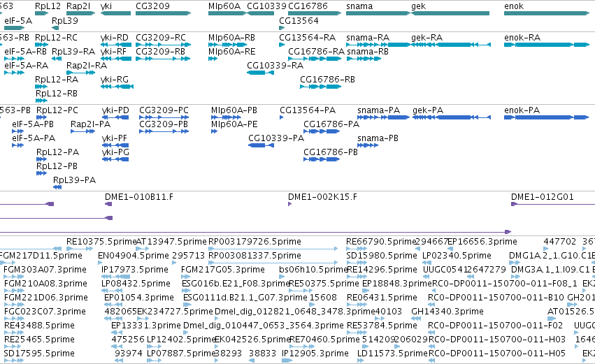Click transcript yki-RG
Viewport: 595px width, 364px height.
(x=117, y=87)
